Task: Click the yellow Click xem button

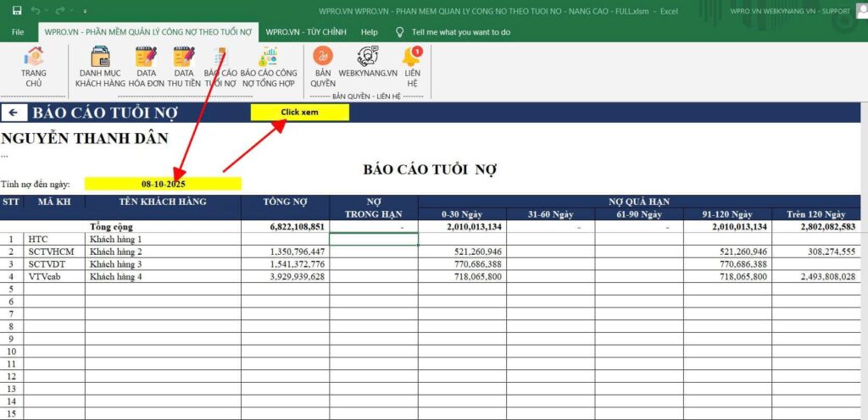Action: click(x=299, y=113)
